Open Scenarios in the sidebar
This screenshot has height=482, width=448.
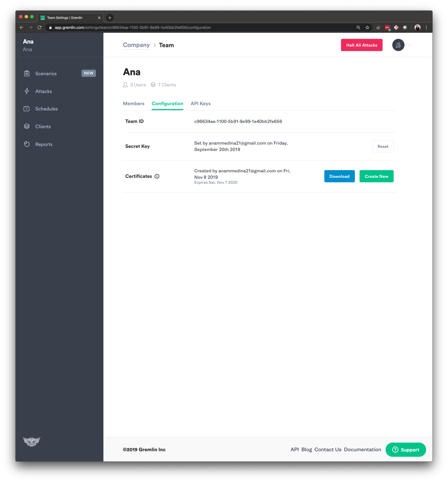pyautogui.click(x=46, y=74)
